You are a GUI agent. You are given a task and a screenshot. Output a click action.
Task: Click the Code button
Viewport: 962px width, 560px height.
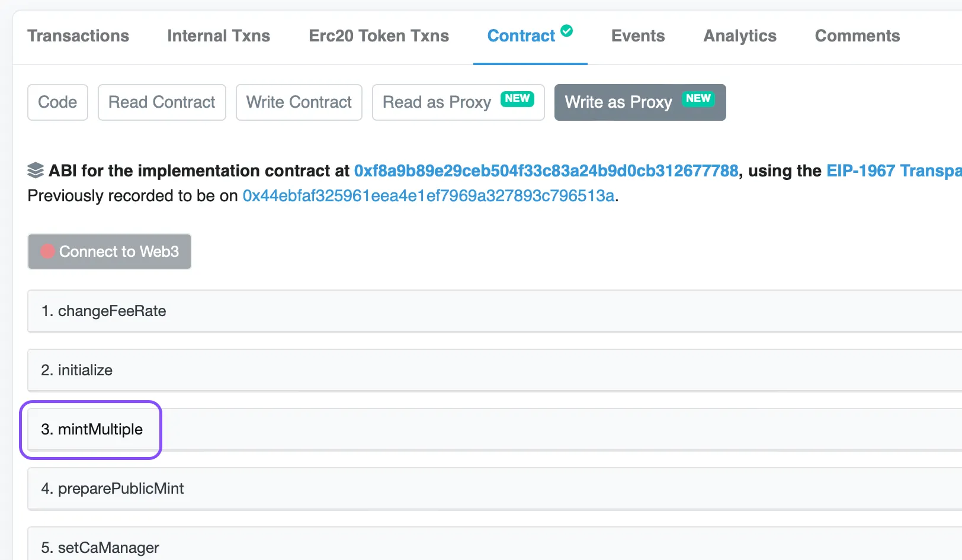click(57, 102)
